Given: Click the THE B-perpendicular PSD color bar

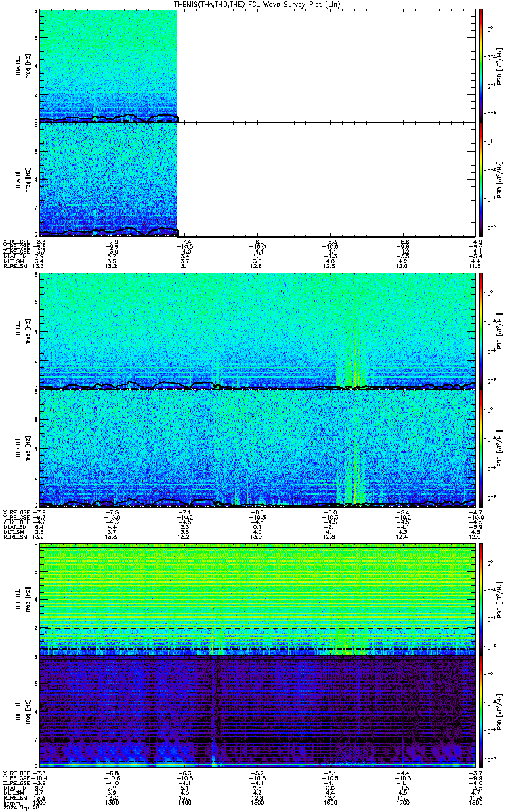Looking at the screenshot, I should (x=481, y=600).
